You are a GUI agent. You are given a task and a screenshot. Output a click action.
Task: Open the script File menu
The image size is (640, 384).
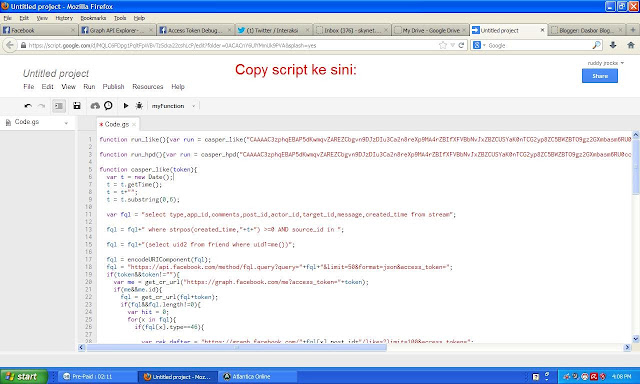point(29,87)
